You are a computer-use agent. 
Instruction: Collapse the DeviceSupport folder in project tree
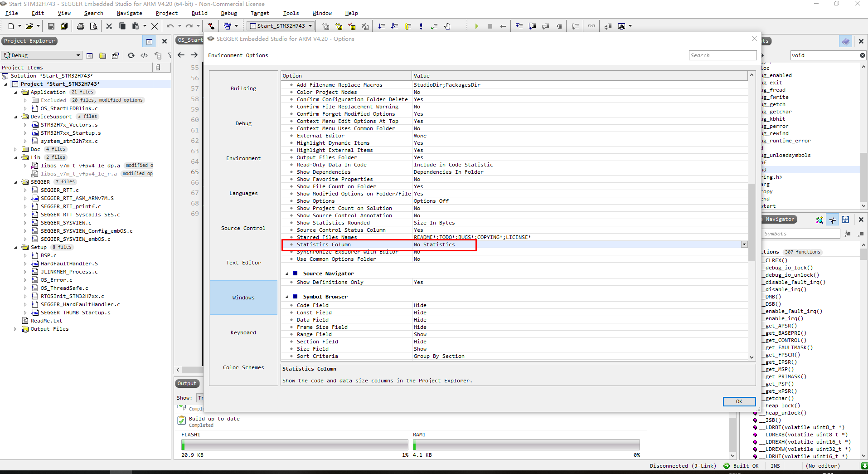pos(15,117)
